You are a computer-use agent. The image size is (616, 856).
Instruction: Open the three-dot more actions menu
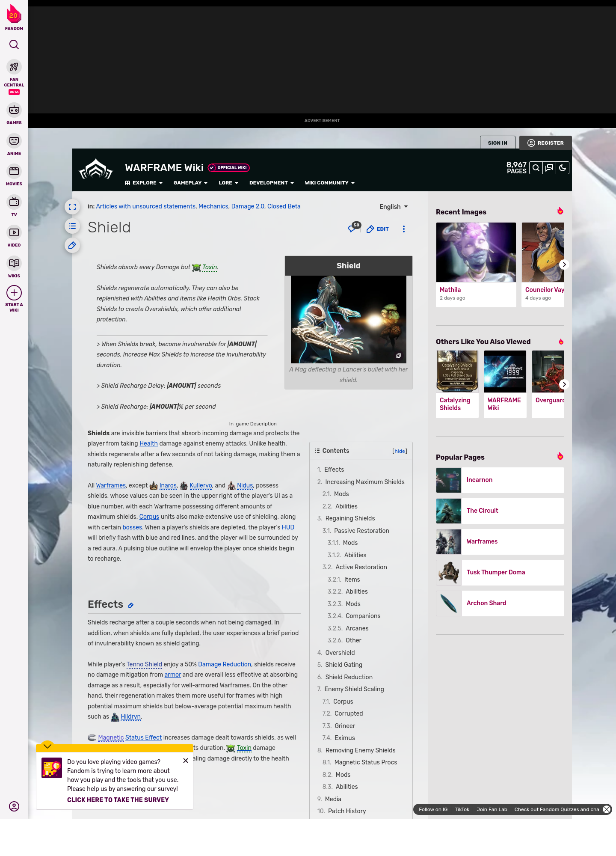(x=404, y=229)
